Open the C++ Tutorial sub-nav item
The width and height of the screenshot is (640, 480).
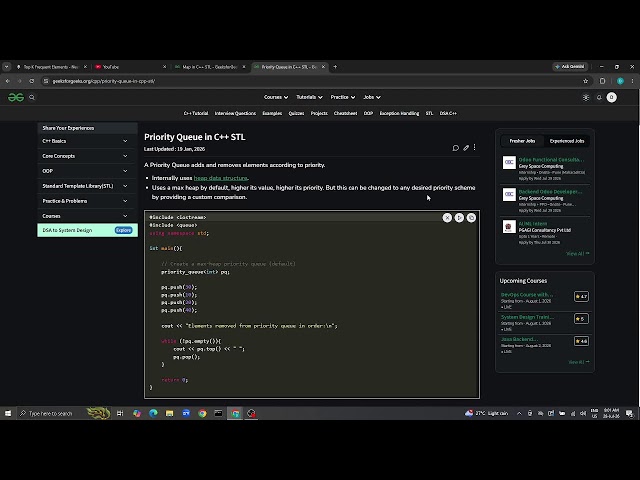coord(196,113)
